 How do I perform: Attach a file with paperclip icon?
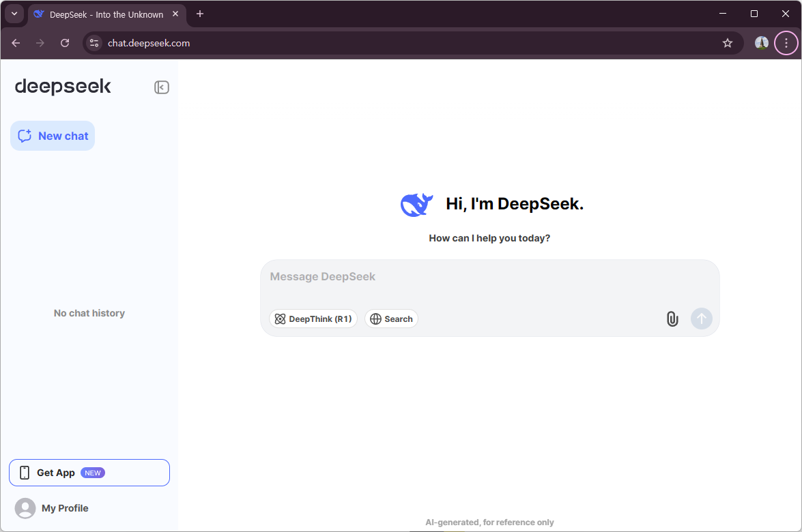(x=672, y=319)
